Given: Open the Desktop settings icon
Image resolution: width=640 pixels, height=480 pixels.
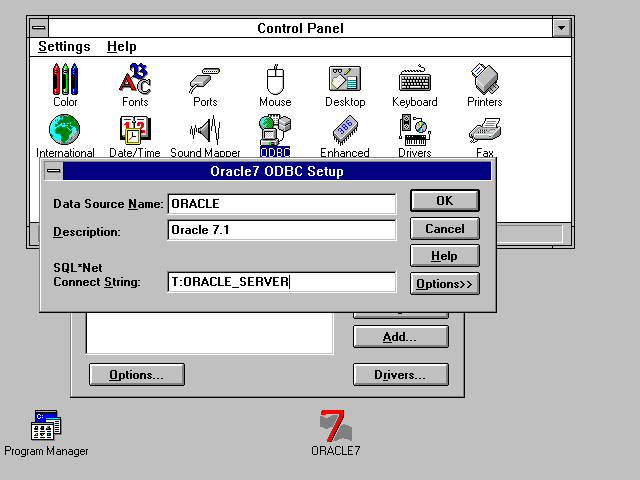Looking at the screenshot, I should click(344, 80).
